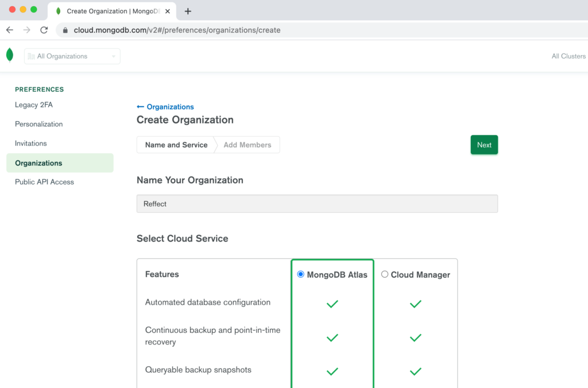Click the Automated database configuration feature text
Screen dimensions: 588x388
pyautogui.click(x=208, y=302)
